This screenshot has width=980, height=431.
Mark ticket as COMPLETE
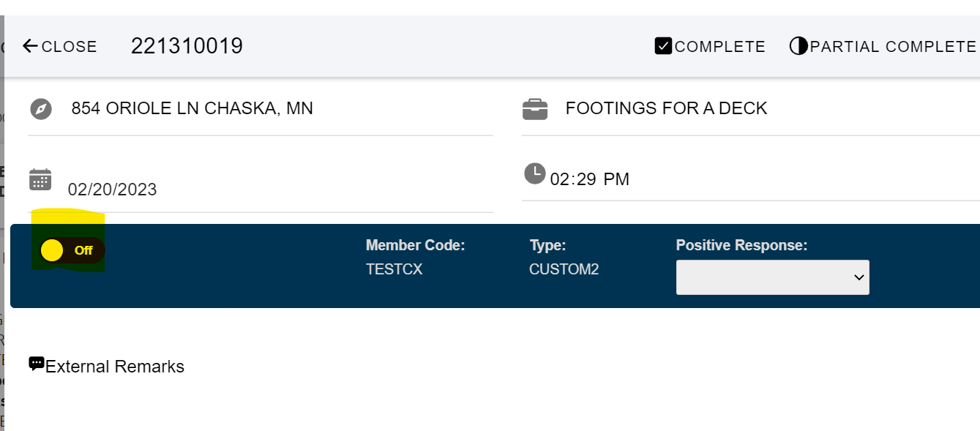[x=710, y=46]
